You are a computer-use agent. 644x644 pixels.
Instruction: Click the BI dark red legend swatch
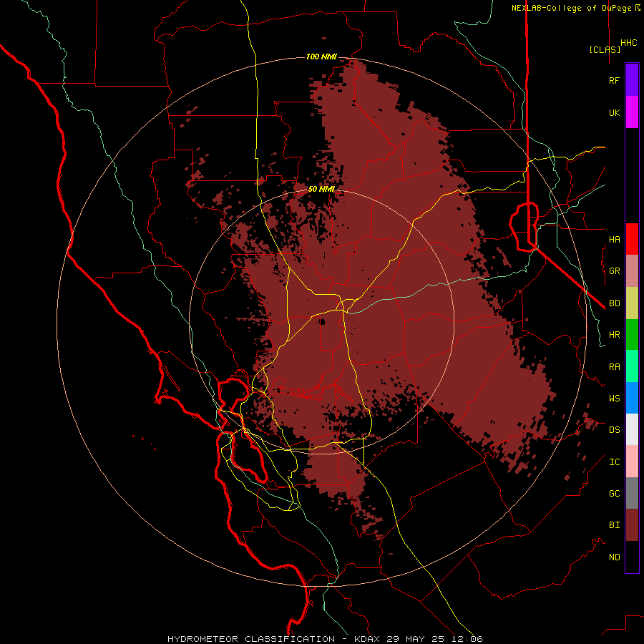point(632,525)
